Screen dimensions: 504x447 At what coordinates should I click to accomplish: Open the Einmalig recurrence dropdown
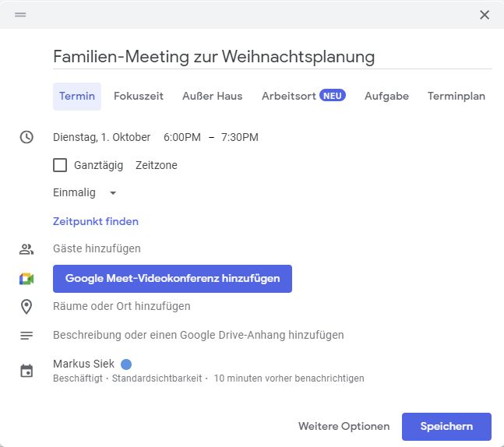[85, 193]
